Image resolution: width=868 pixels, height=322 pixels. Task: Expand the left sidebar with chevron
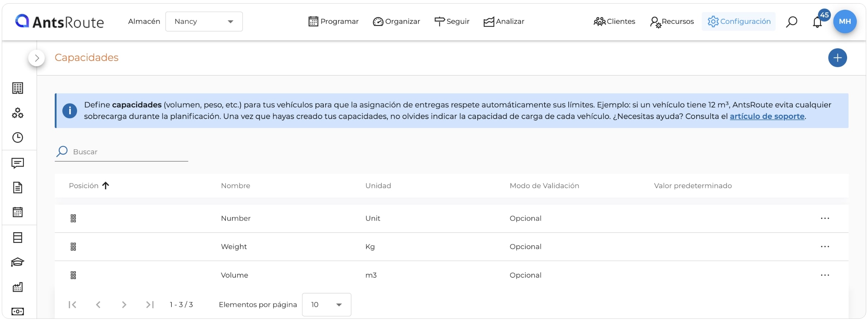click(x=37, y=58)
